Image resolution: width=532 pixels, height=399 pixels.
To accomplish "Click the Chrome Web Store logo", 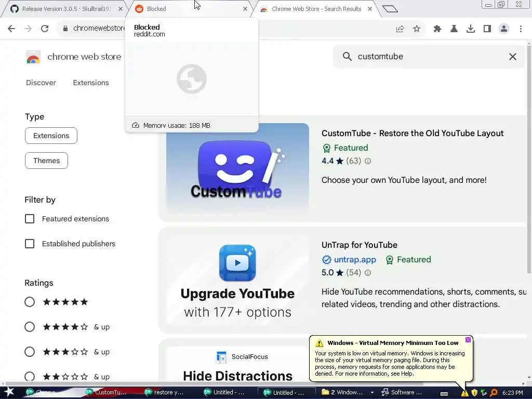I will coord(33,57).
